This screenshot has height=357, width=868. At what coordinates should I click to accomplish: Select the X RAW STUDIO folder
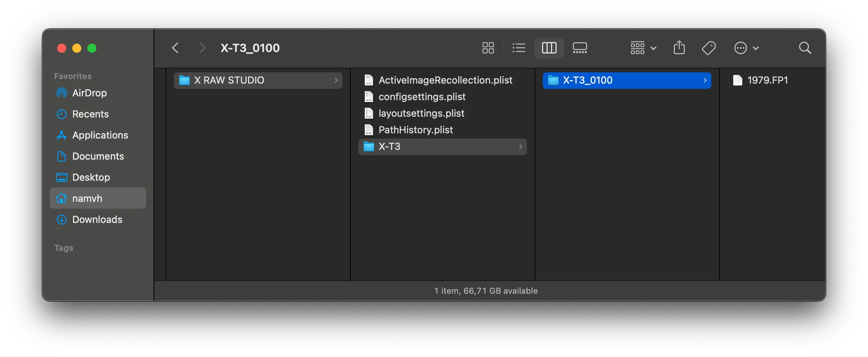pos(229,80)
